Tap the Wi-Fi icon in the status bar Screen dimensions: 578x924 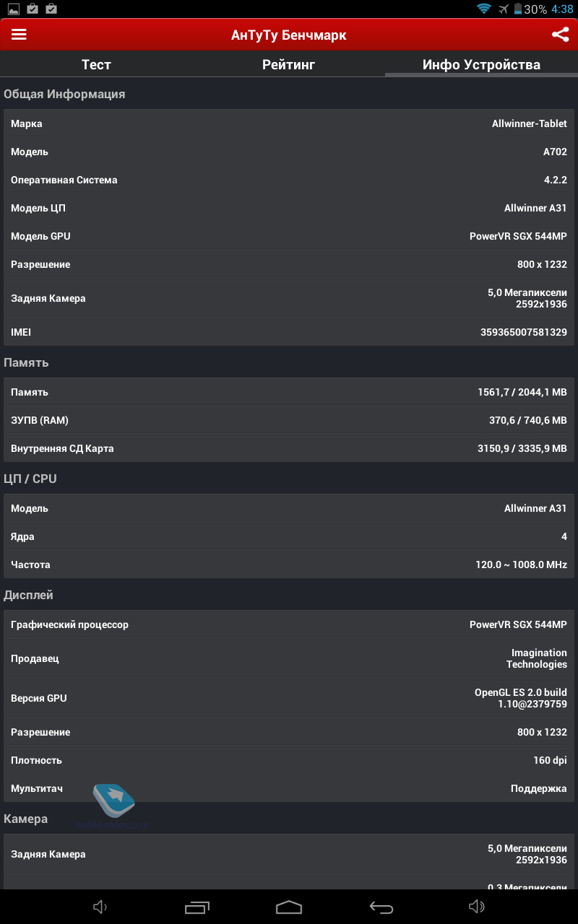click(x=483, y=9)
